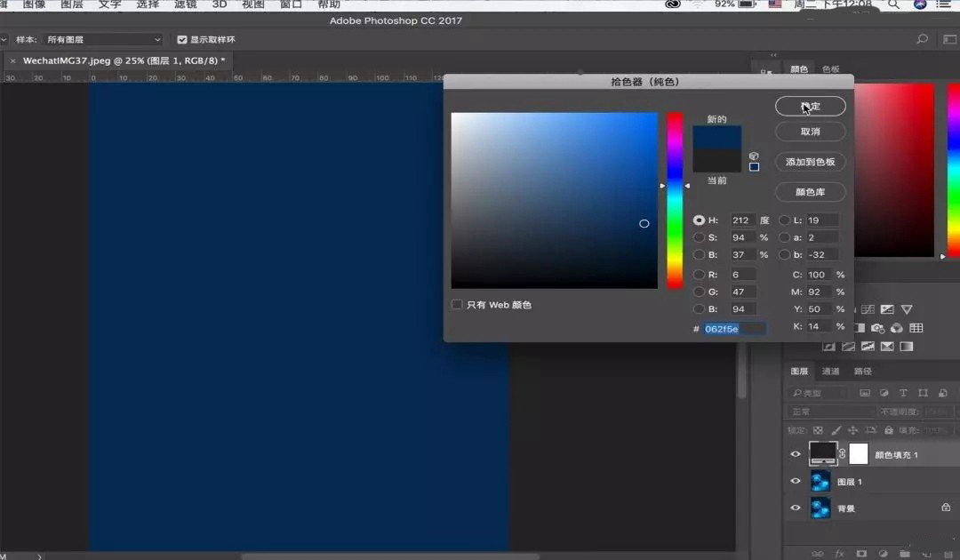
Task: Open 图像 menu
Action: pyautogui.click(x=35, y=4)
